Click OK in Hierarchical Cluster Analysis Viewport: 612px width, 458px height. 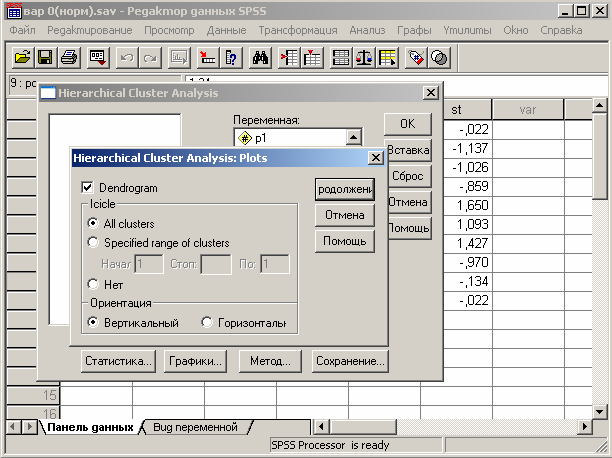408,124
